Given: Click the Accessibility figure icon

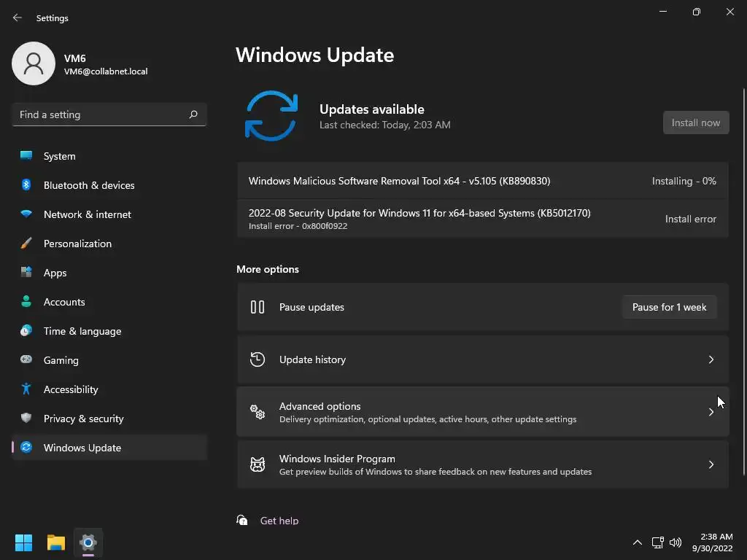Looking at the screenshot, I should coord(26,389).
